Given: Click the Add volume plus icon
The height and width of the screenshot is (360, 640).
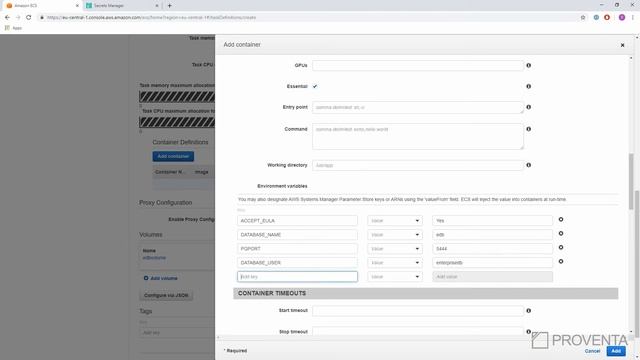Looking at the screenshot, I should point(146,278).
